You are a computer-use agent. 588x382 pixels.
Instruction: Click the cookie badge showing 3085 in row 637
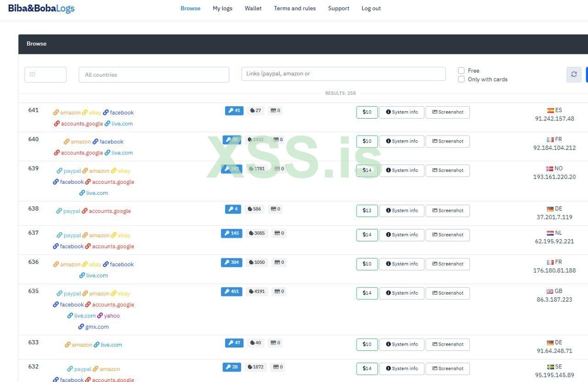(x=257, y=234)
